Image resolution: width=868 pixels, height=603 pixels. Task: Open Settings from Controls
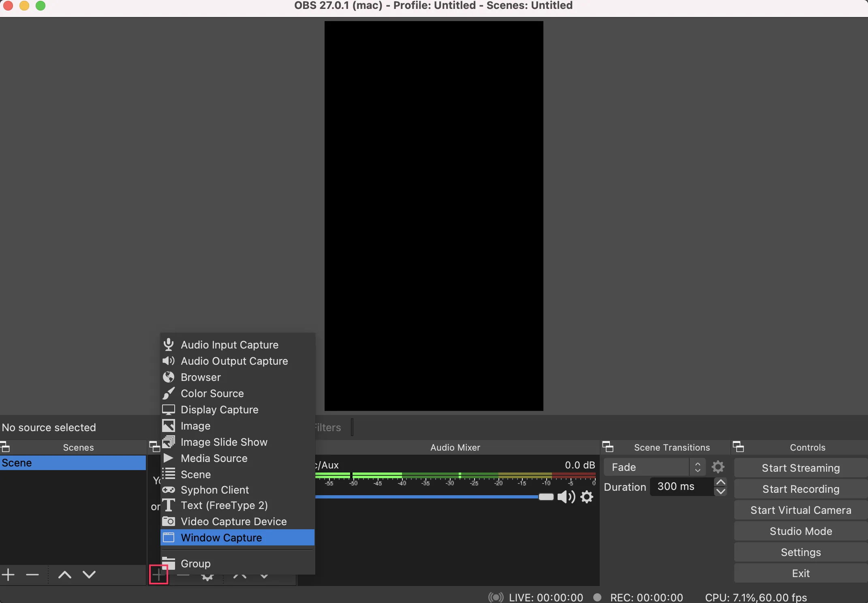pos(801,552)
